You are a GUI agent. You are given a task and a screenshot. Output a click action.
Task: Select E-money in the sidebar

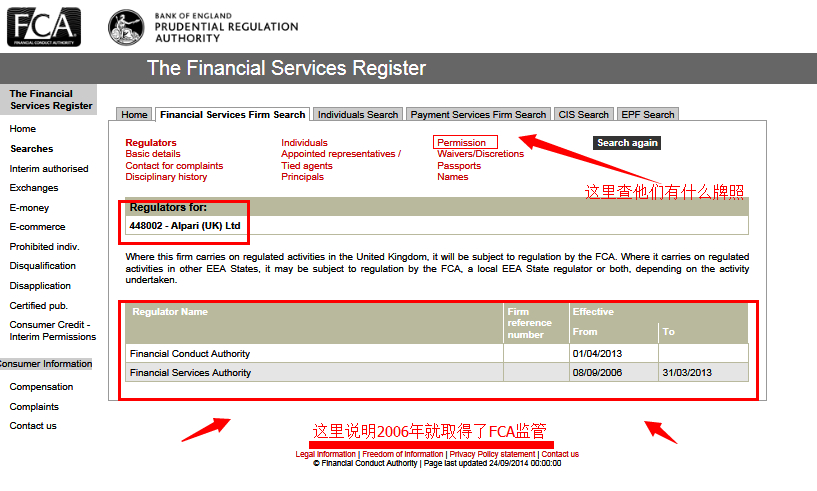tap(29, 207)
